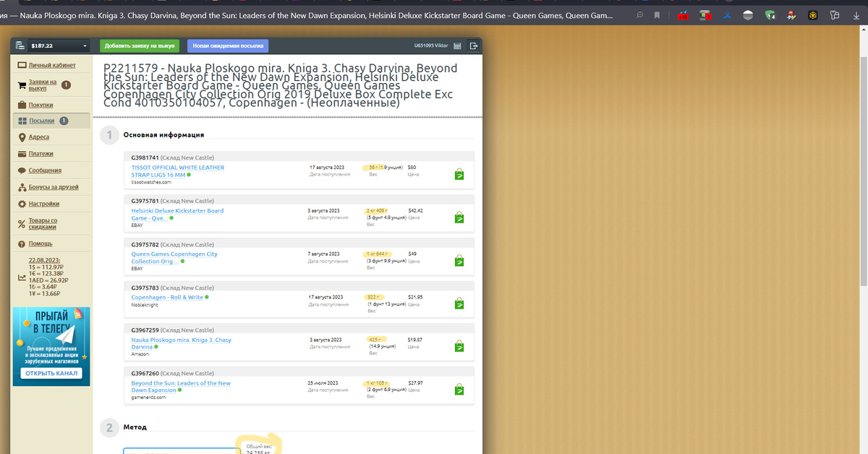Click the highlighted weight 1 кг 644 г
The width and height of the screenshot is (868, 454).
378,254
